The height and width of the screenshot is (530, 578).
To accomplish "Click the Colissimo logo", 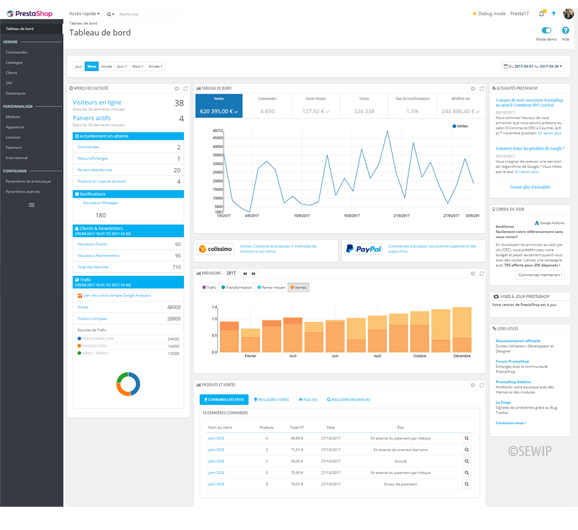I will (216, 249).
